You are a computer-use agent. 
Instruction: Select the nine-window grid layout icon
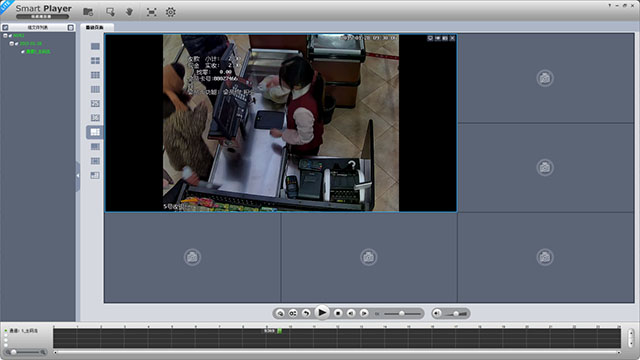point(95,75)
